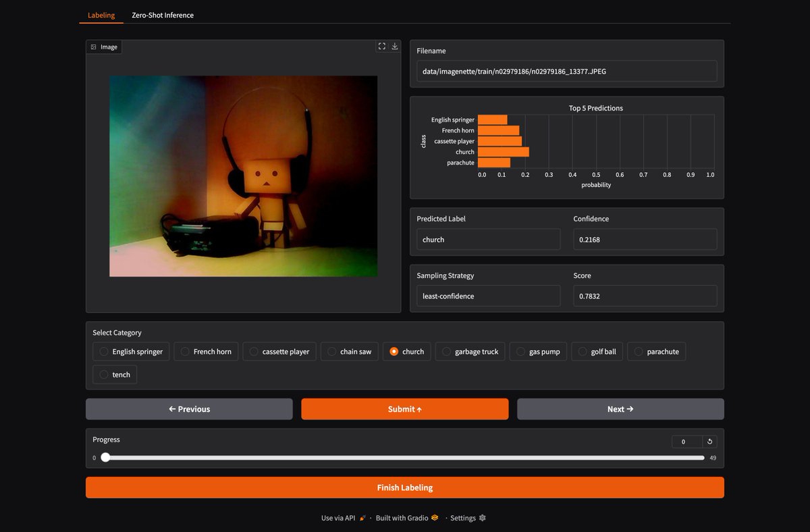Screen dimensions: 810x532
Task: Click the Progress slider handle
Action: click(x=105, y=458)
